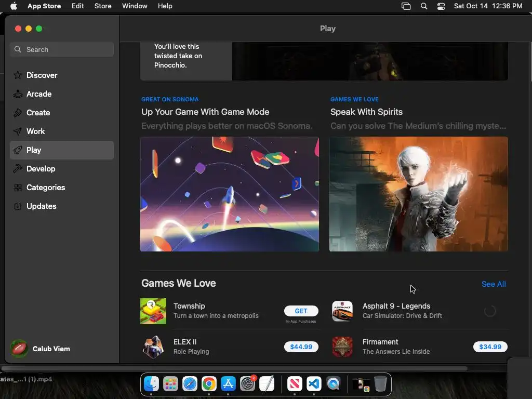Click the GAMES WE LOVE blue label
This screenshot has width=532, height=399.
click(354, 99)
